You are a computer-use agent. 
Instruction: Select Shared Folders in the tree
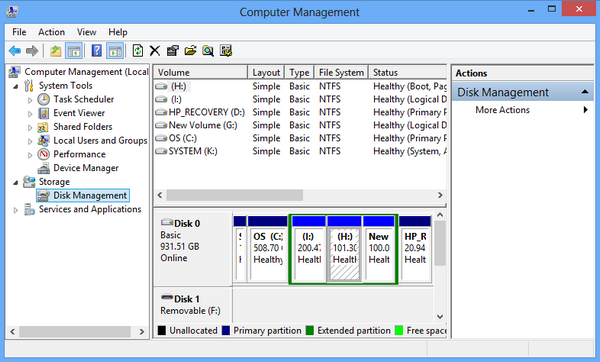tap(83, 127)
